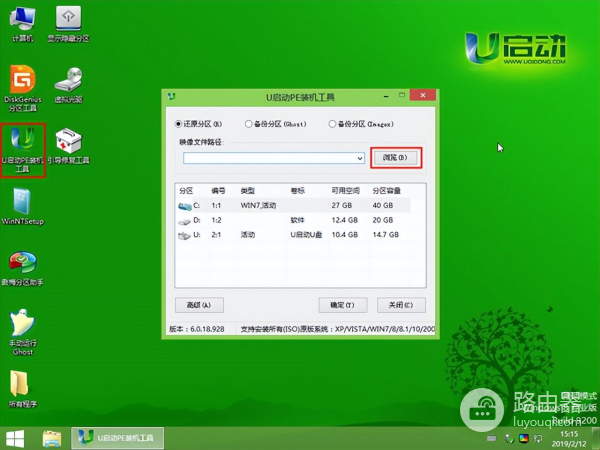Click the 类型 column header

pyautogui.click(x=248, y=191)
